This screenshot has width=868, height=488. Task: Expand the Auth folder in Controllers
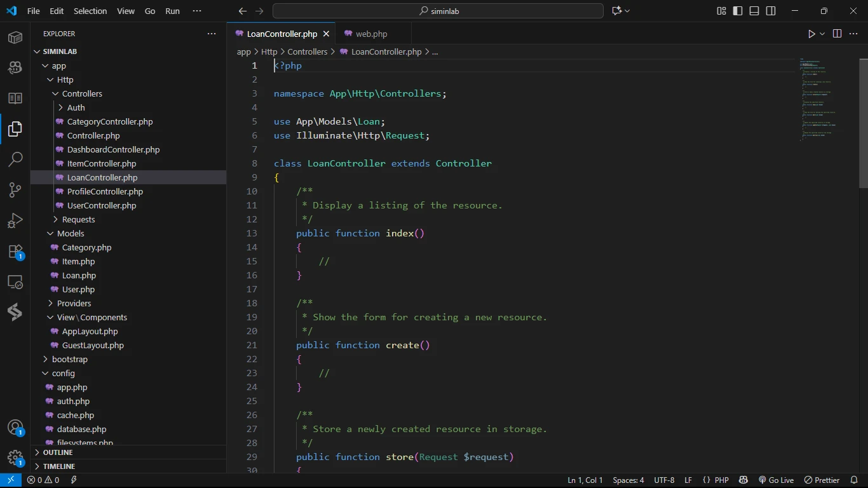pos(76,107)
